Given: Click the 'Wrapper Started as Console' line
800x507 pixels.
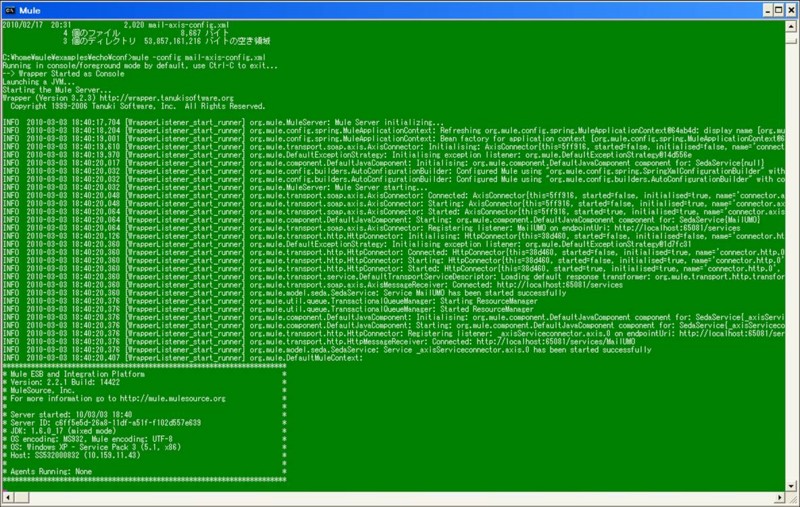Looking at the screenshot, I should coord(63,73).
